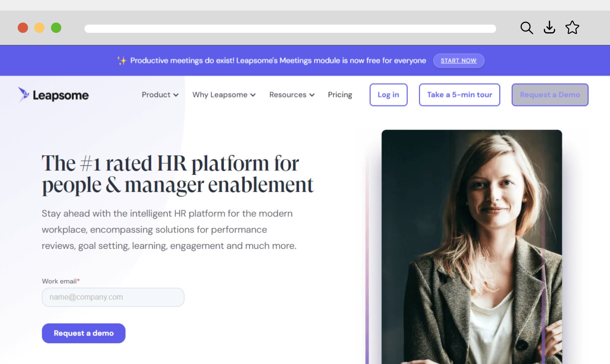
Task: Submit with the purple Request a demo button
Action: point(84,333)
